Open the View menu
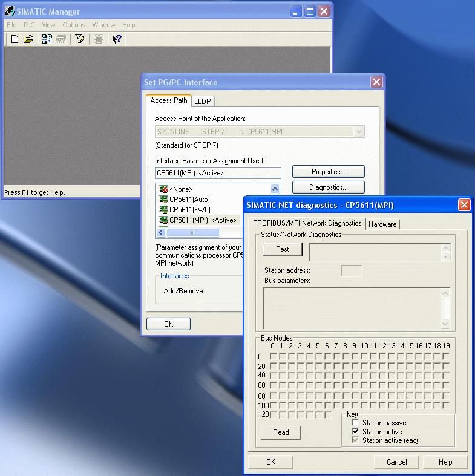475x476 pixels. point(48,25)
